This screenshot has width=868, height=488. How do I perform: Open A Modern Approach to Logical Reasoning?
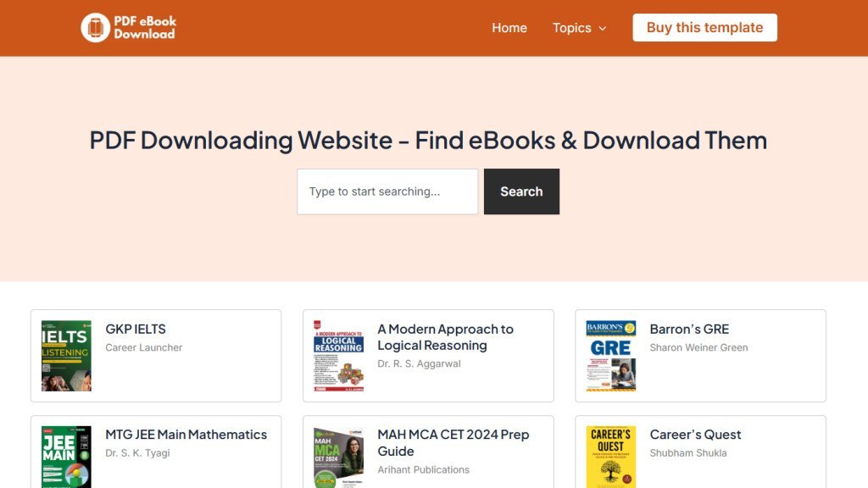(x=445, y=337)
